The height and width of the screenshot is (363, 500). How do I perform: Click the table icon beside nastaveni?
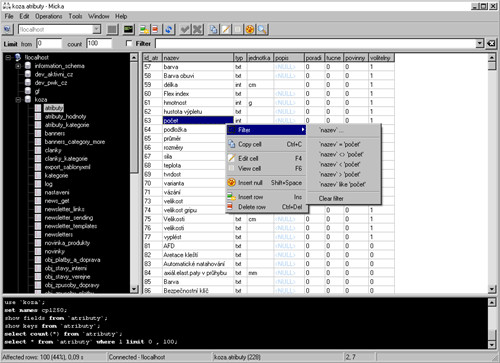38,192
